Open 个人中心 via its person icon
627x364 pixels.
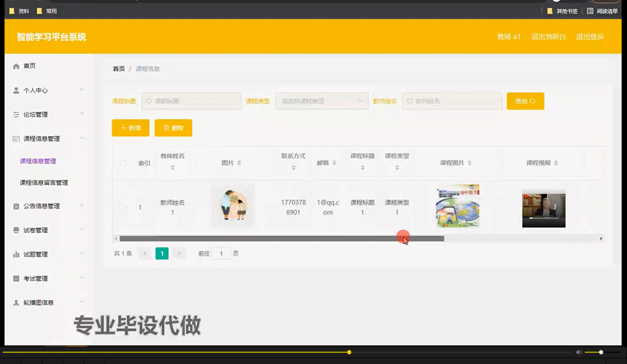[16, 90]
